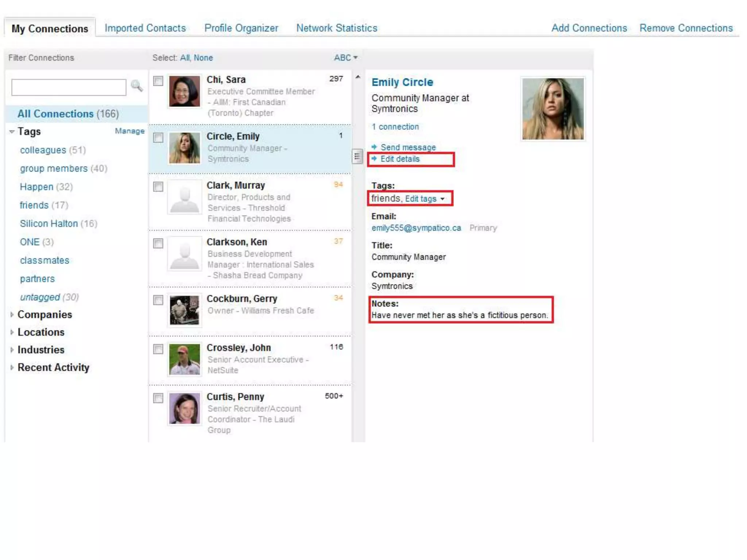Collapse the Tags section triangle
The image size is (747, 560).
tap(12, 132)
